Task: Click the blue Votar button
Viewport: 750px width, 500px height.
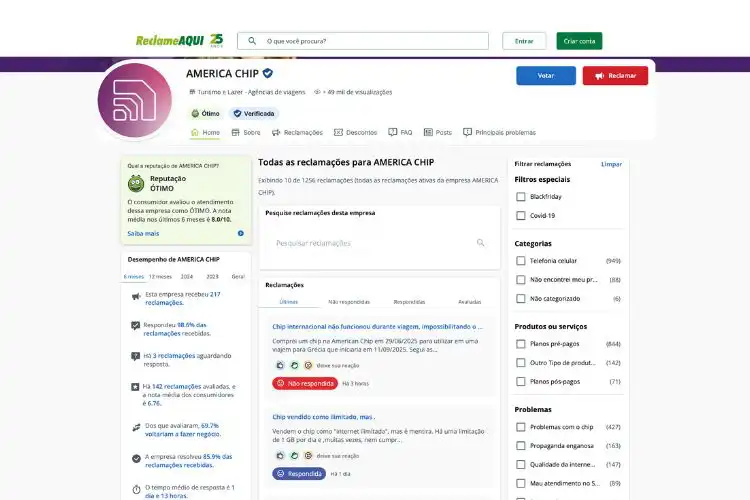Action: coord(546,76)
